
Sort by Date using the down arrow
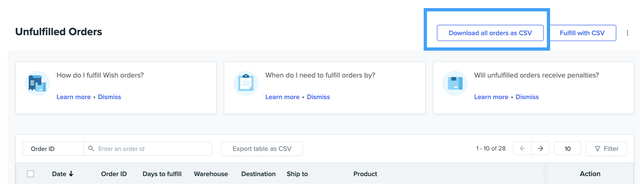tap(71, 174)
